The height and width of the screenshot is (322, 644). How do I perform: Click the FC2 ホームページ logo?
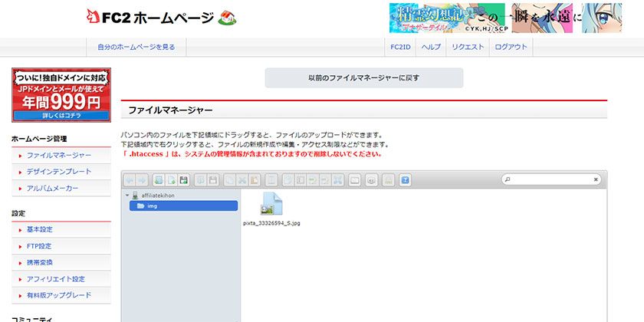162,17
